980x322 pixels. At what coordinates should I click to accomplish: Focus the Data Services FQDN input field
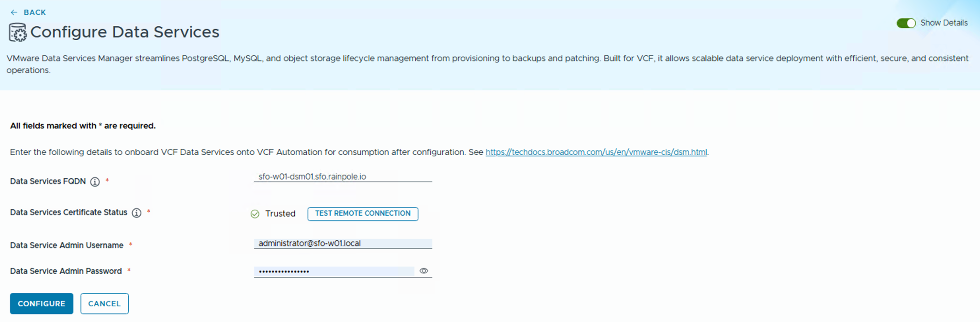click(x=343, y=177)
